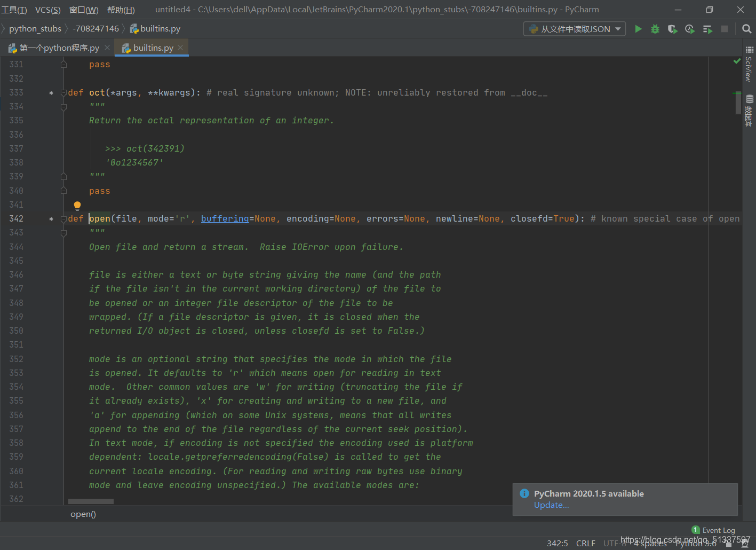The image size is (756, 550).
Task: Click the open() breadcrumb at bottom
Action: (x=83, y=514)
